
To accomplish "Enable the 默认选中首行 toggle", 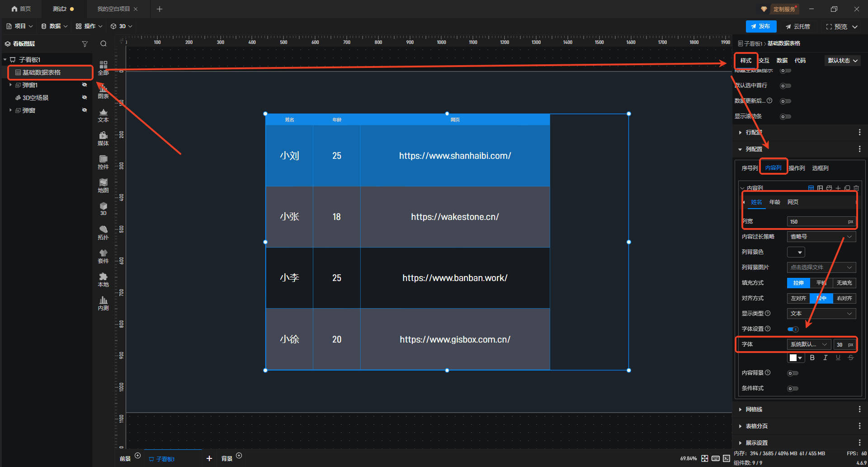I will (785, 86).
